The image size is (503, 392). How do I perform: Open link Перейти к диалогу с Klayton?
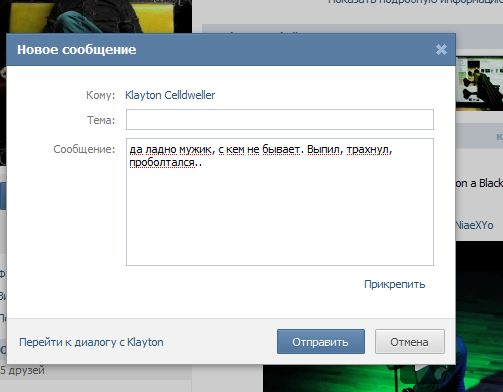91,342
